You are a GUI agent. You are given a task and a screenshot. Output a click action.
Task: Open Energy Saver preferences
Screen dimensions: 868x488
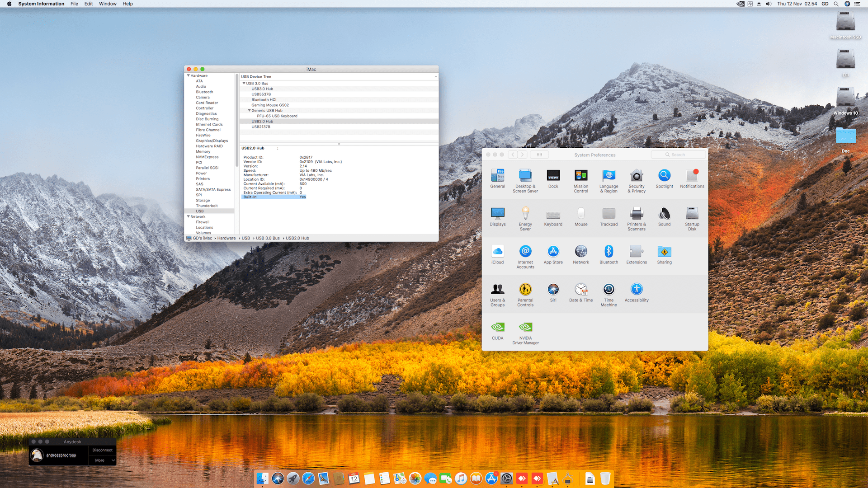(x=525, y=214)
